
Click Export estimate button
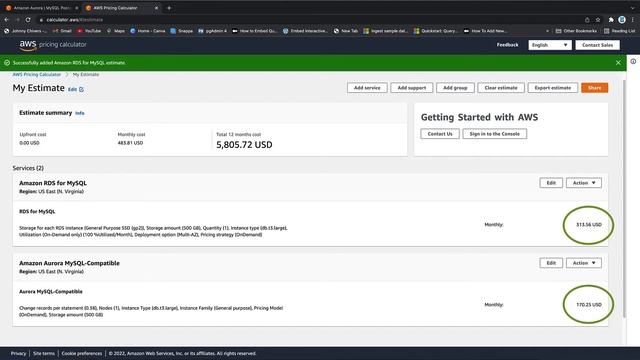(x=553, y=88)
